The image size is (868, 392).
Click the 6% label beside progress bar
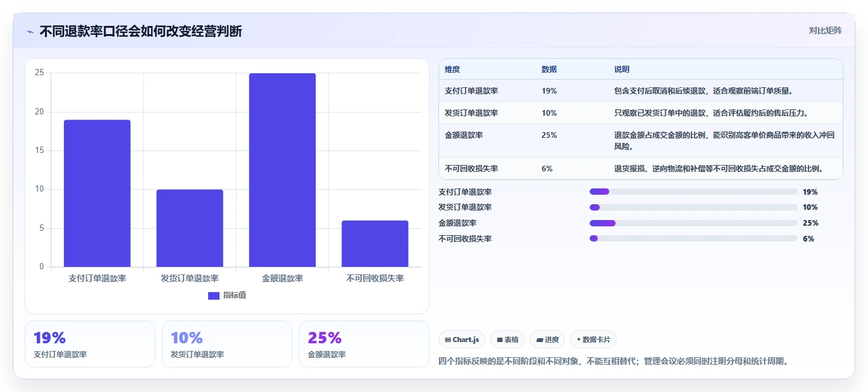[809, 239]
